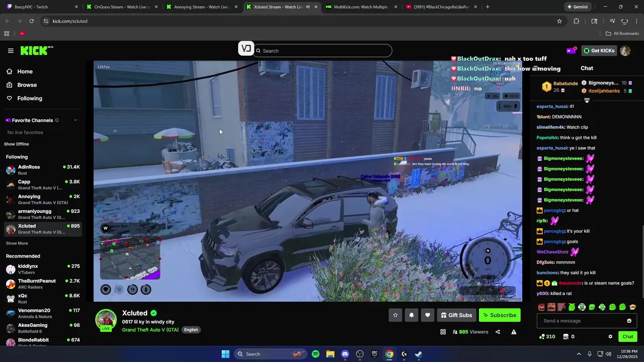Click the heart follow button
Viewport: 644px width, 362px height.
[x=428, y=315]
